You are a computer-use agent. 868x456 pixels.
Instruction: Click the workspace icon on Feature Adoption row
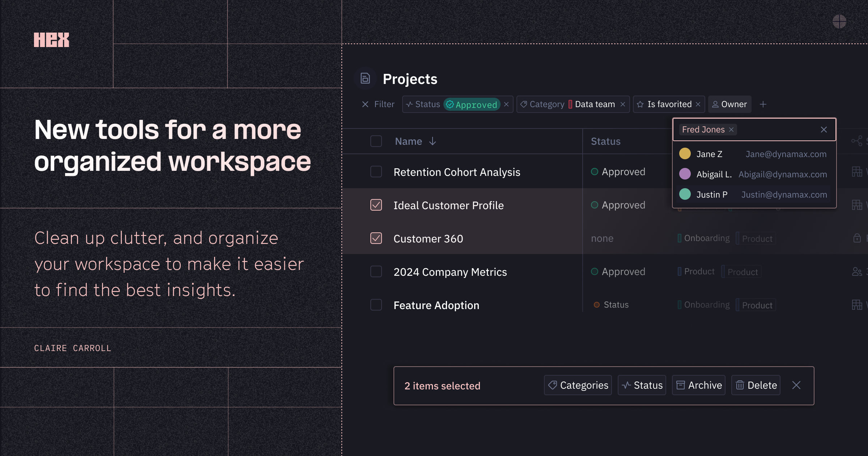[857, 305]
